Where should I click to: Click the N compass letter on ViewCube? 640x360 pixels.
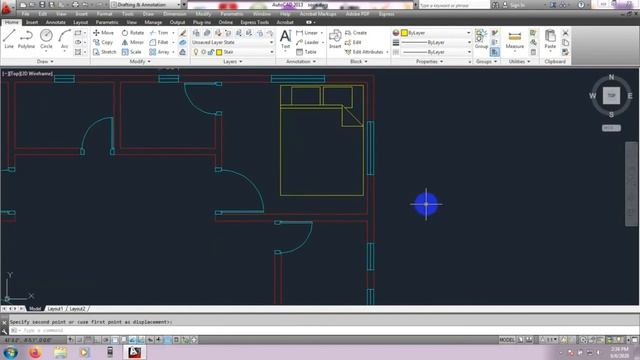tap(611, 77)
